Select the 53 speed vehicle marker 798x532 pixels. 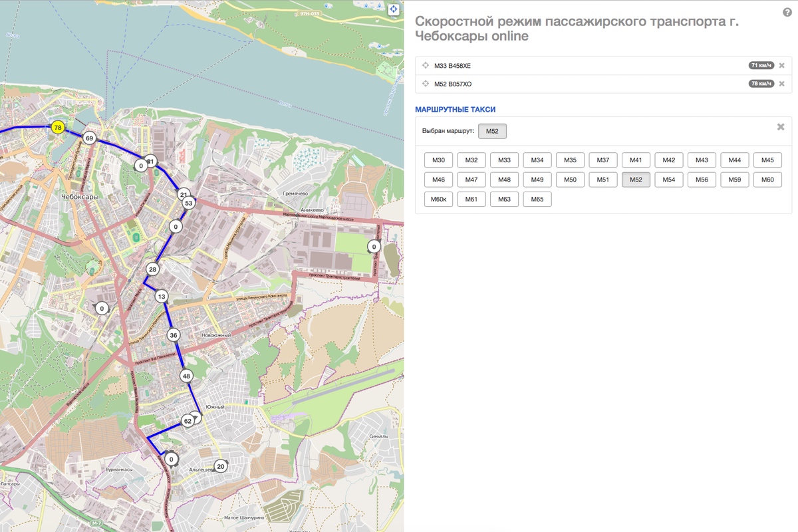189,203
